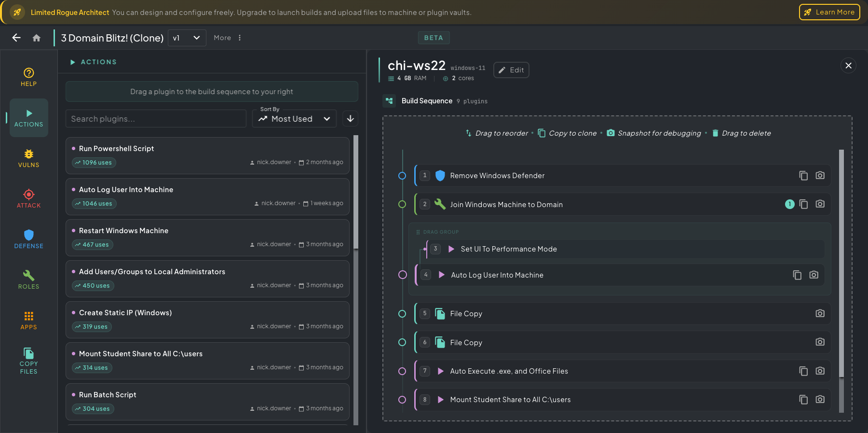
Task: Clone the Join Windows Machine to Domain step
Action: pos(803,204)
